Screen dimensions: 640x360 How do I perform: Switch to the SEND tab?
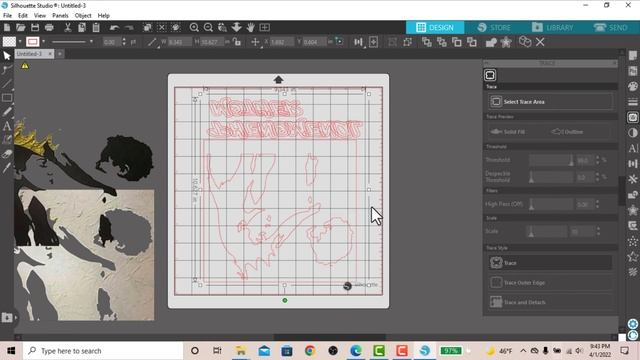pyautogui.click(x=611, y=27)
